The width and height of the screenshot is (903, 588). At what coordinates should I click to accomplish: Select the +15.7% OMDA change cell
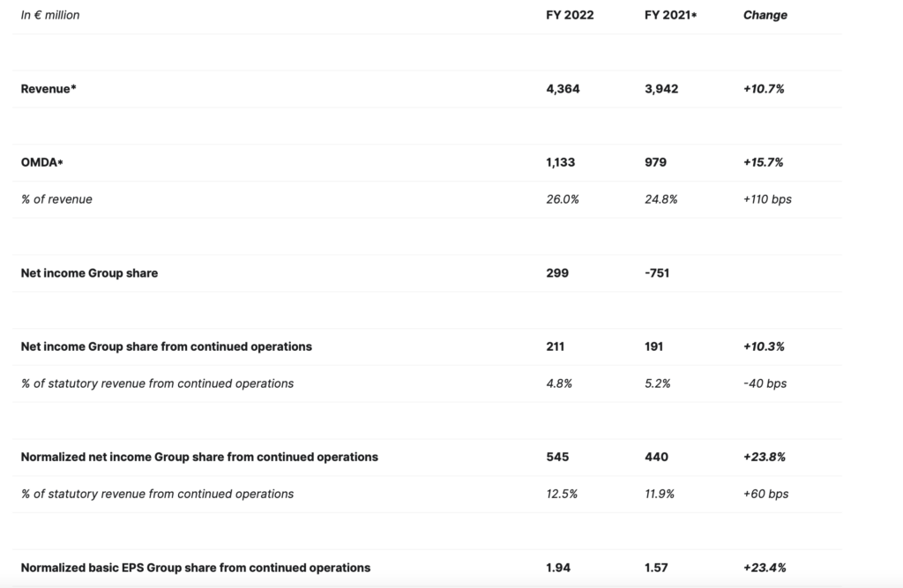pos(764,162)
